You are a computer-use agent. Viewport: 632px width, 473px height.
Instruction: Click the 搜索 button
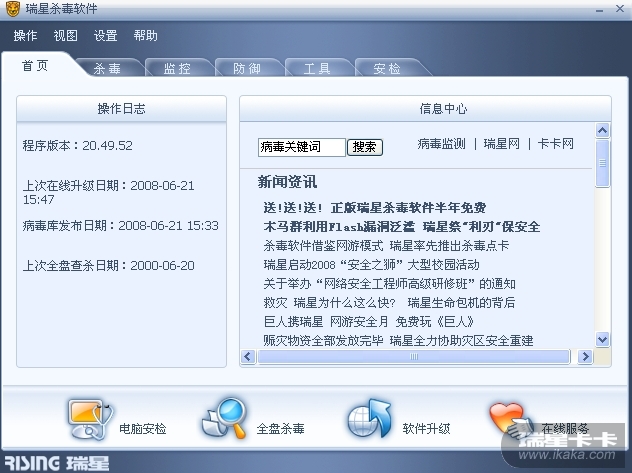point(365,147)
